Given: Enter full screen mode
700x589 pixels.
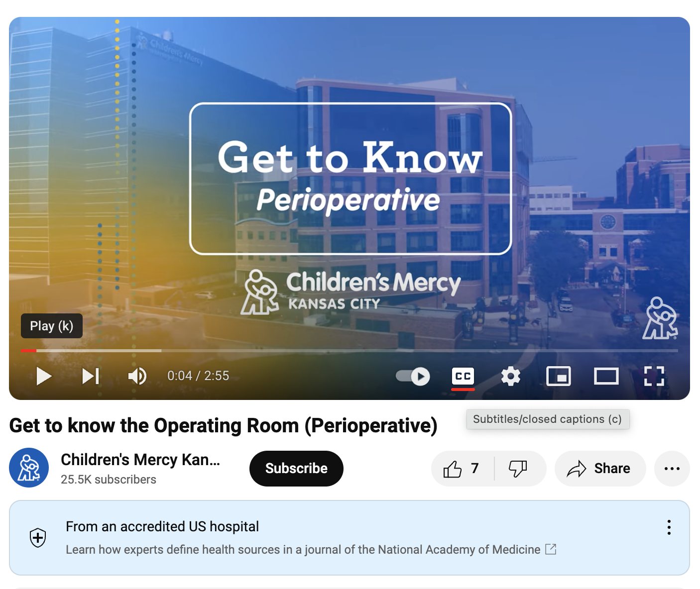Looking at the screenshot, I should tap(654, 376).
